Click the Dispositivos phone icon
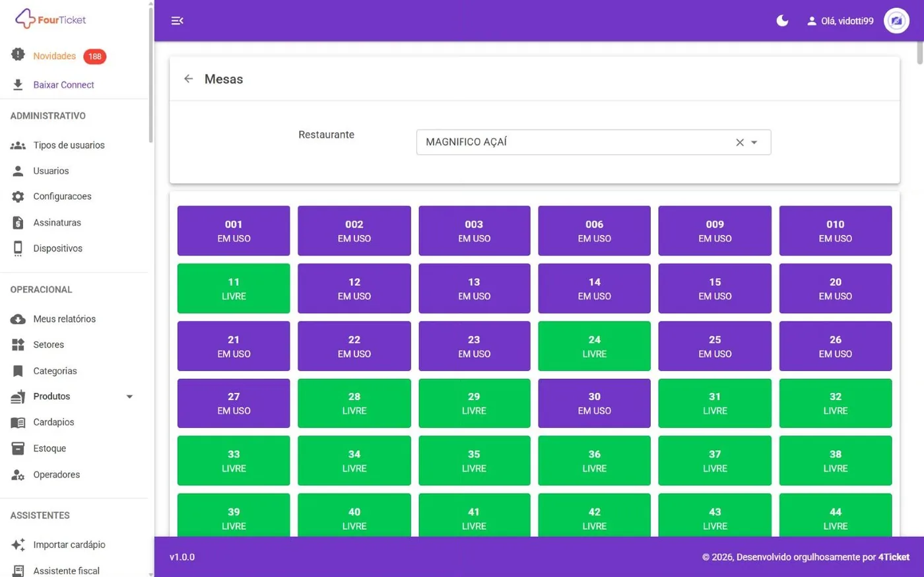Screen dimensions: 924x577 18,248
